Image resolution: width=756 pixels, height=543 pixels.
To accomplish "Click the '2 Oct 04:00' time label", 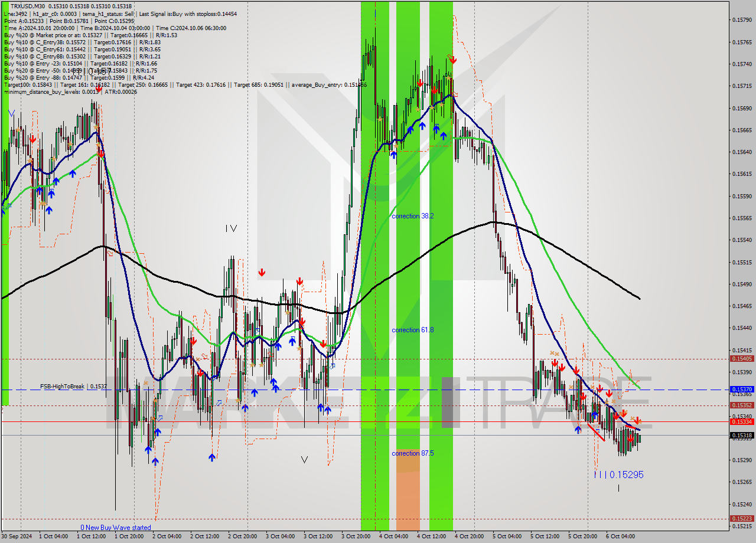I will click(167, 537).
